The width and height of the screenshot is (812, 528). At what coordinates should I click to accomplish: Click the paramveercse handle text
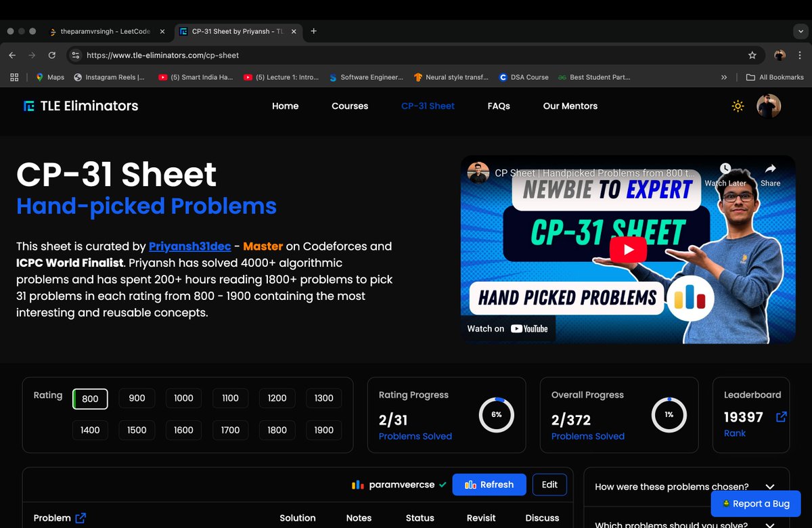(x=402, y=485)
